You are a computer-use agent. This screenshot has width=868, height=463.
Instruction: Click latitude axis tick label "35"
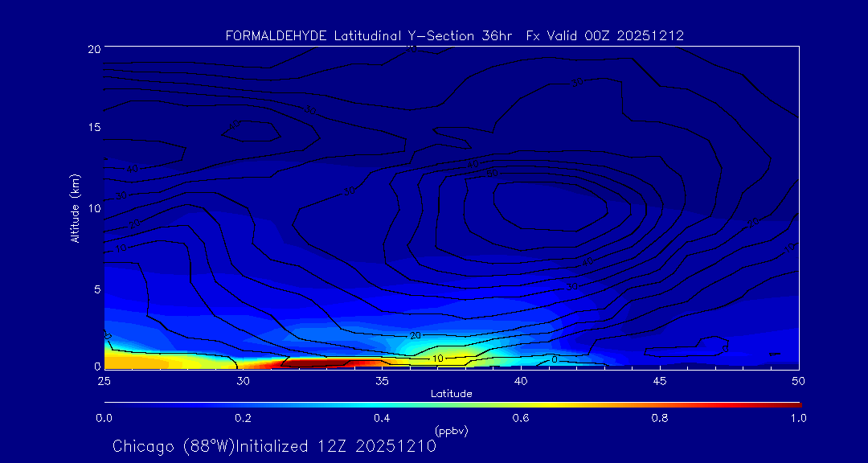(382, 381)
